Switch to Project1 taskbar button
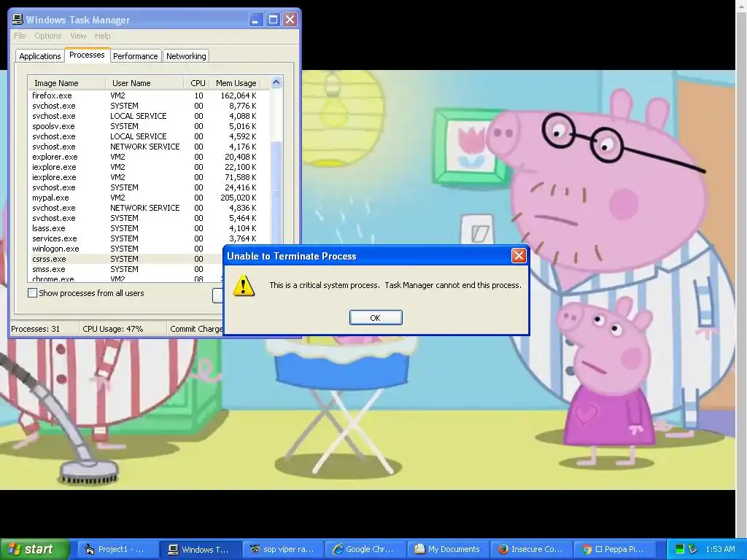747x560 pixels. pyautogui.click(x=117, y=549)
